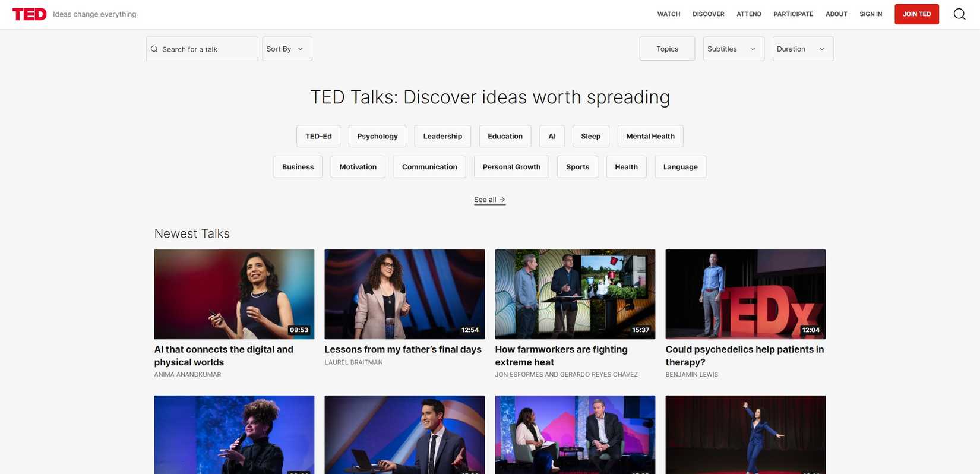980x474 pixels.
Task: Click the 15:37 duration badge
Action: 640,330
